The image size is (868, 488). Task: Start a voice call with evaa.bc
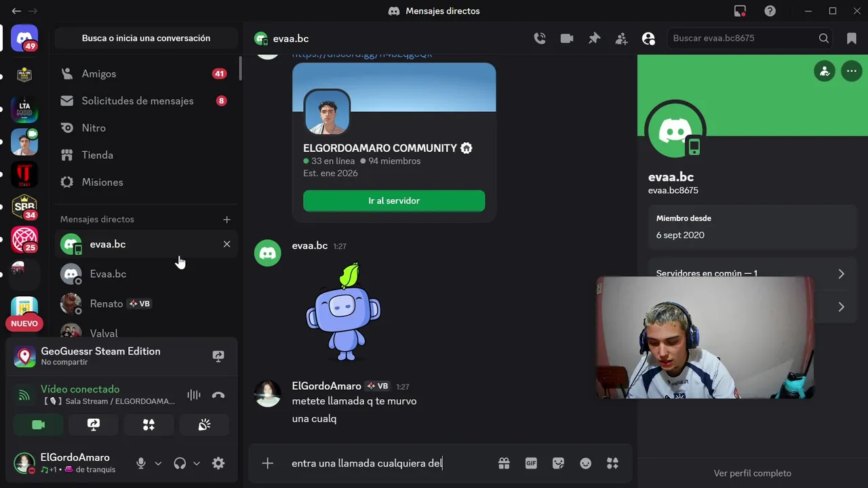[540, 39]
